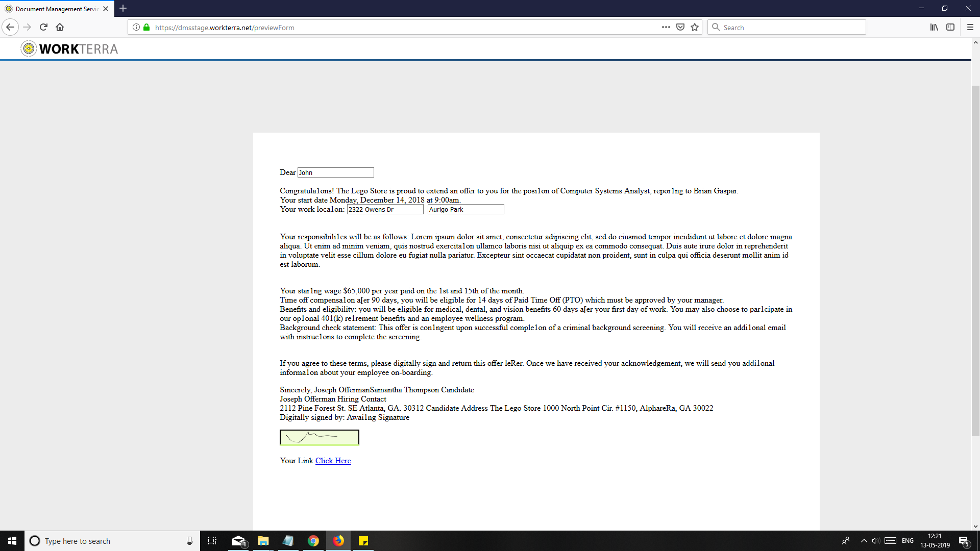Click the scrollbar down arrow
Screen dimensions: 980x551
point(975,526)
